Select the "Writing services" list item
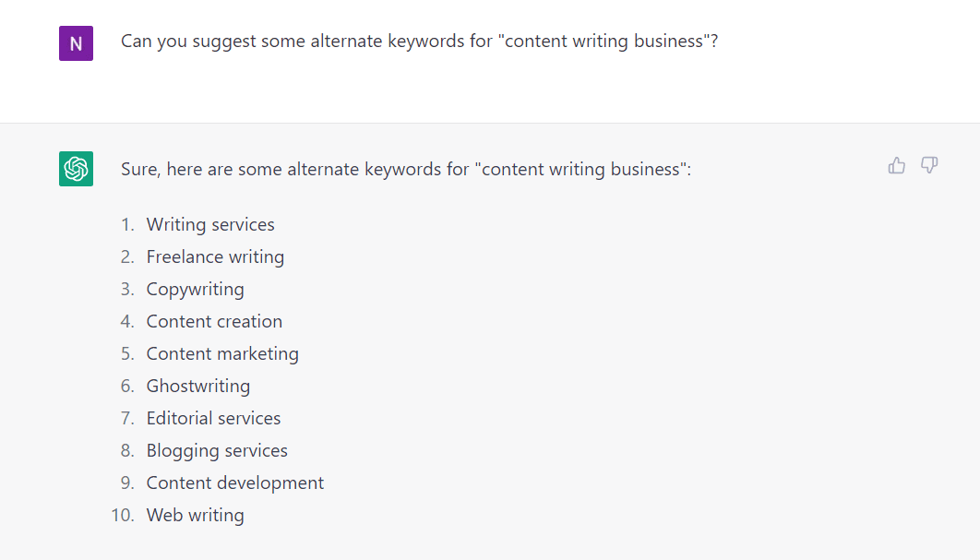 coord(210,225)
